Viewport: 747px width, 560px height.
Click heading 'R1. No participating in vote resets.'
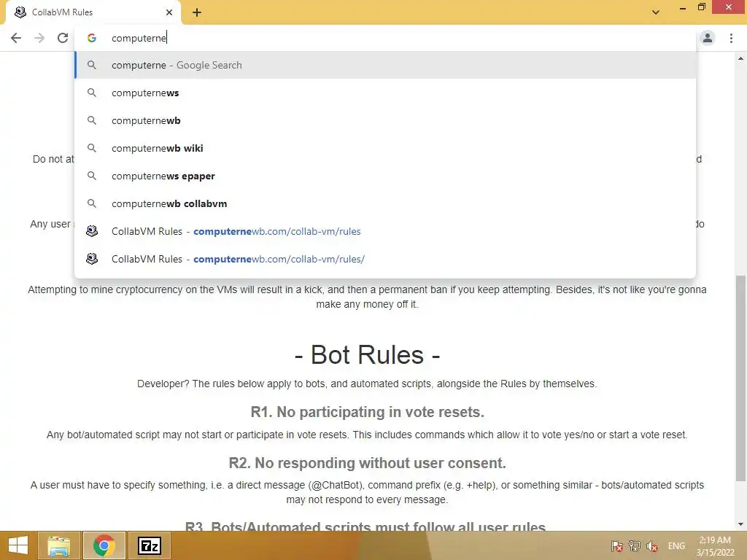tap(368, 412)
